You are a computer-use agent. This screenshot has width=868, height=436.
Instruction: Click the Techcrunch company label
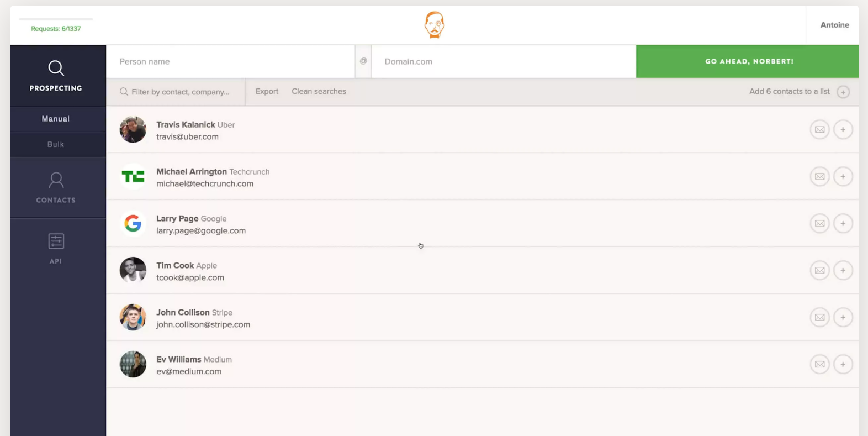pos(250,172)
